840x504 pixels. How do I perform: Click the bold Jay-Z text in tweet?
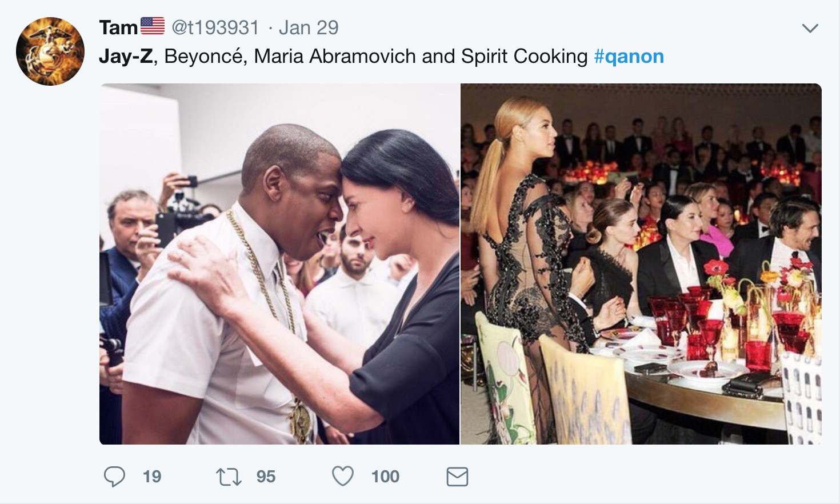[126, 57]
